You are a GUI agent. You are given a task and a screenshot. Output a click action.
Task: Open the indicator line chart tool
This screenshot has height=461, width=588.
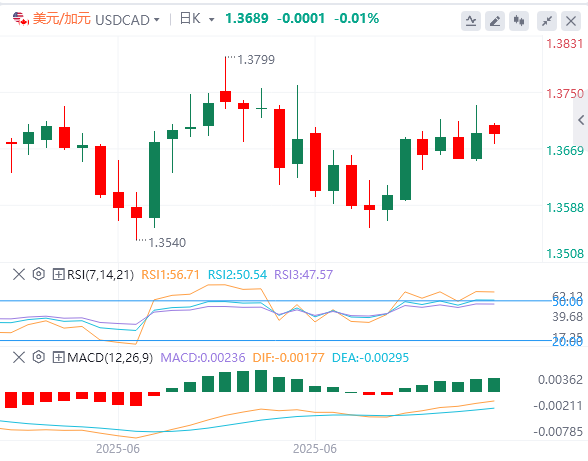click(471, 21)
